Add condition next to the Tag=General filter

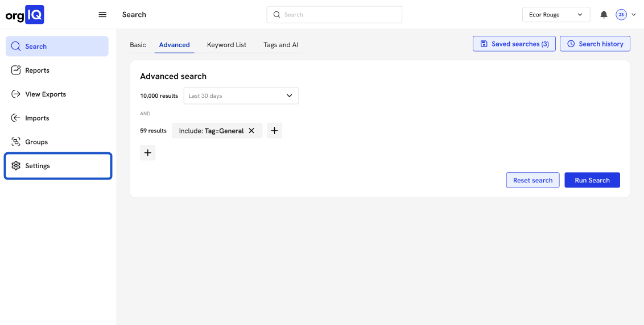274,131
